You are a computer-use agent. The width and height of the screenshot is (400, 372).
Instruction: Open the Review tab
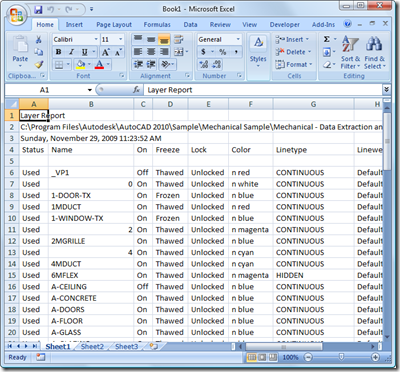coord(220,25)
